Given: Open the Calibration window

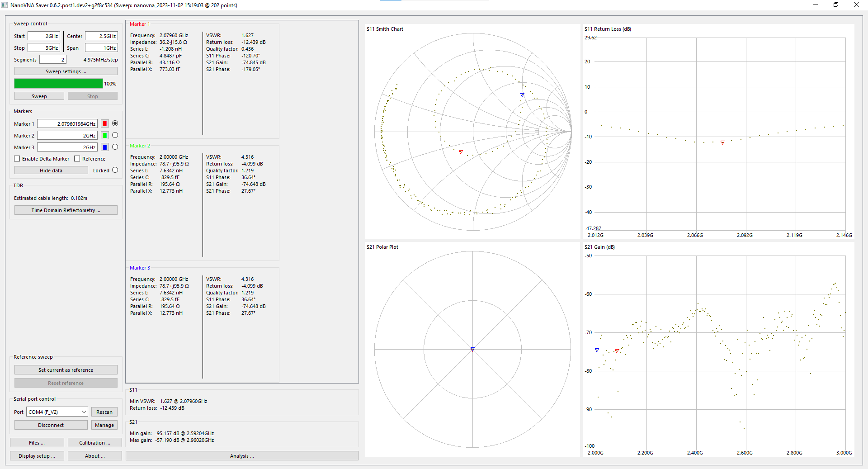Looking at the screenshot, I should [x=95, y=443].
